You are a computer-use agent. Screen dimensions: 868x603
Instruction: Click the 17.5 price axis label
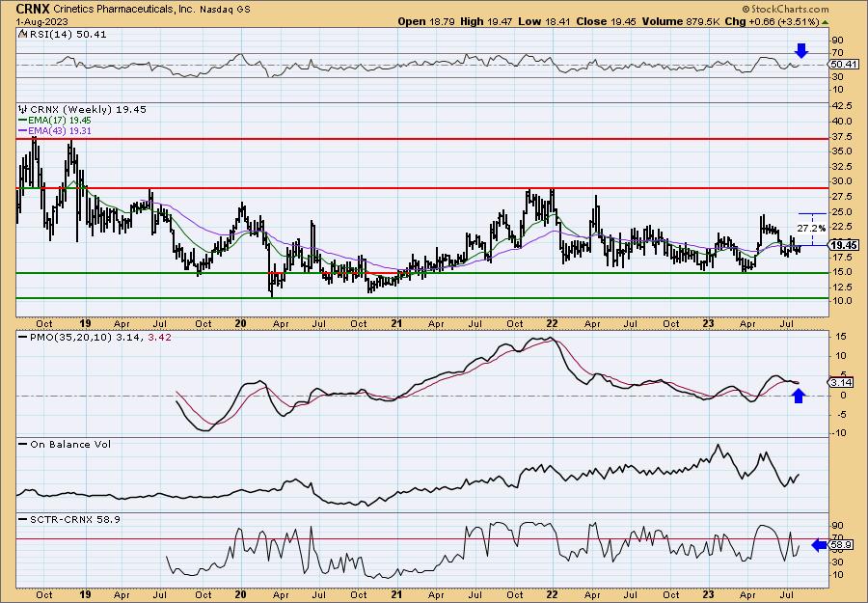point(841,257)
